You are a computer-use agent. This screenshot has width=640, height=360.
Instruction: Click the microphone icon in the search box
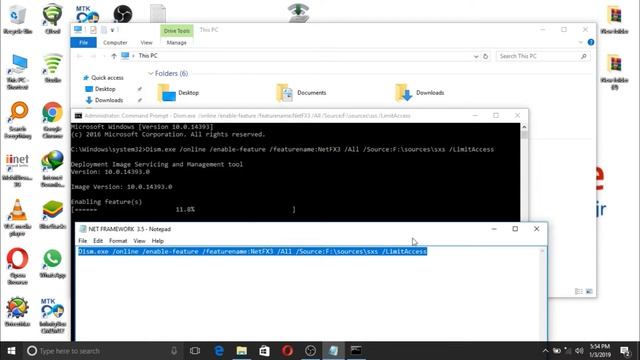click(174, 351)
